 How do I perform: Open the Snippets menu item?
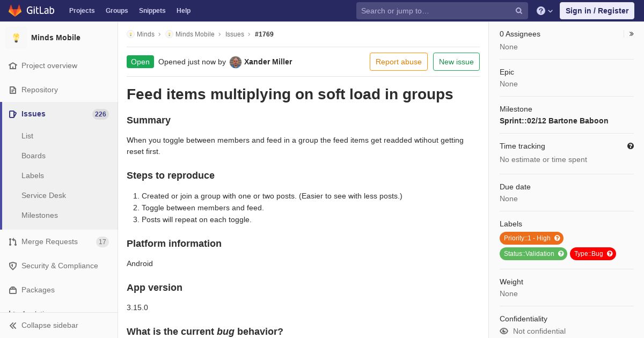tap(152, 11)
